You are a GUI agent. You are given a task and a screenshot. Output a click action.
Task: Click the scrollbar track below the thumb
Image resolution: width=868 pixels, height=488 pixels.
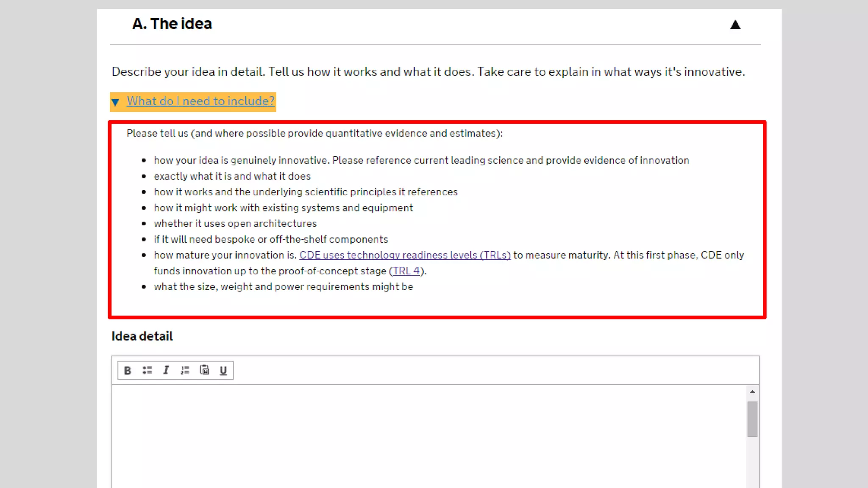[752, 464]
